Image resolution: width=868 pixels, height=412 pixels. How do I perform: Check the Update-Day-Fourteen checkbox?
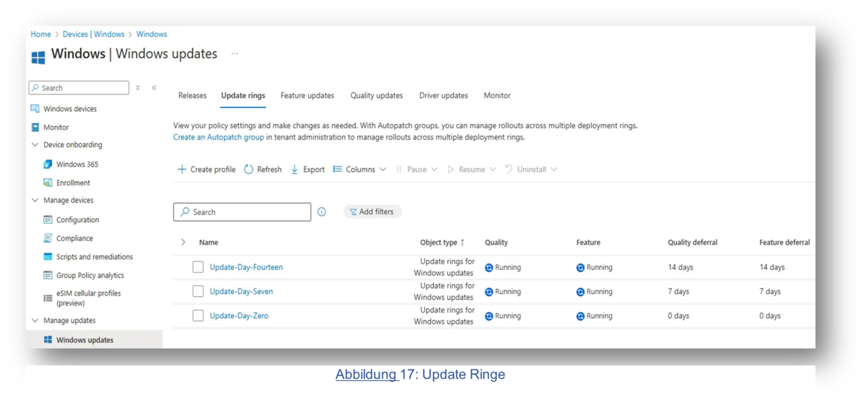pyautogui.click(x=198, y=267)
